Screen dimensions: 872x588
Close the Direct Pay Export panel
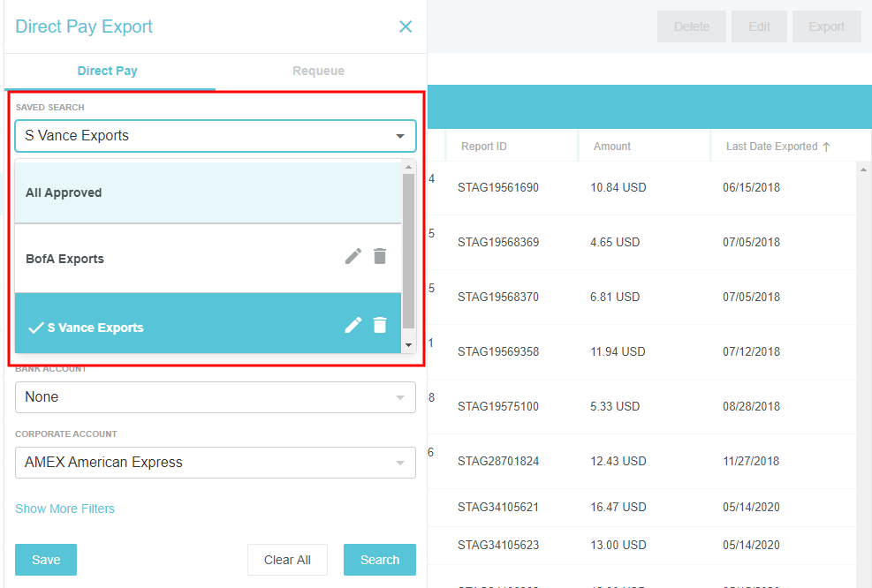406,26
